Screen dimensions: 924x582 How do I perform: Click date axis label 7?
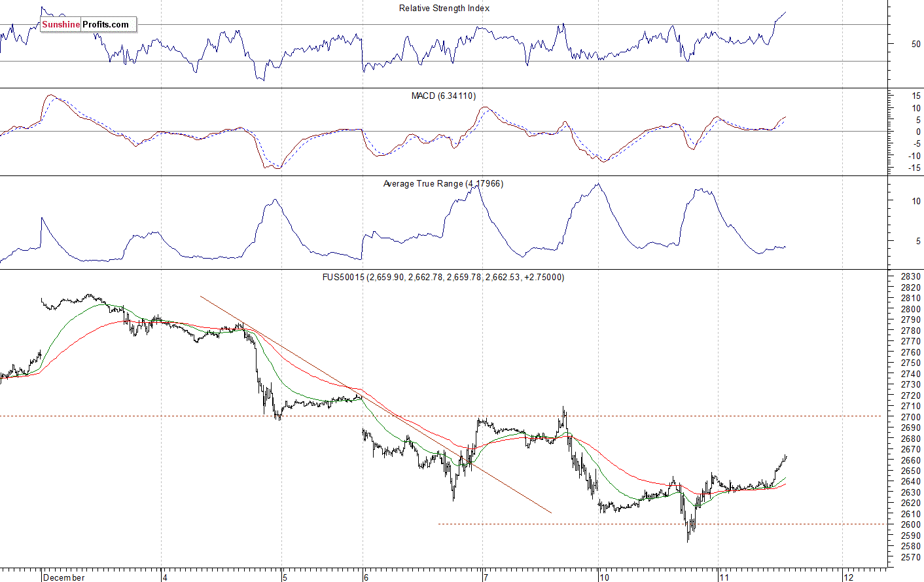click(x=486, y=577)
